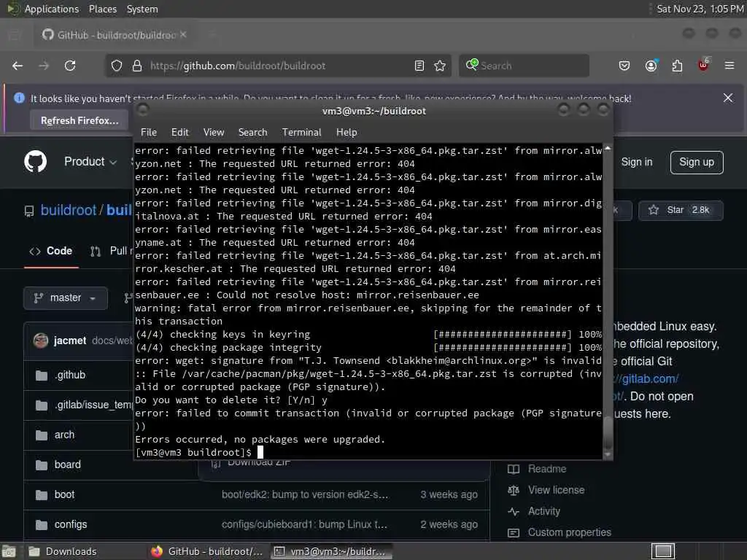Image resolution: width=747 pixels, height=560 pixels.
Task: Open the buildroot owner link
Action: point(68,210)
